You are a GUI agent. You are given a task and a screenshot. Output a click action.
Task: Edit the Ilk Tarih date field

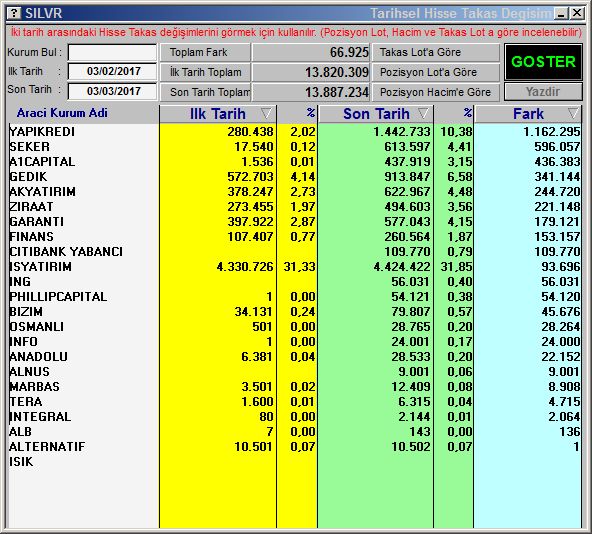pyautogui.click(x=112, y=71)
